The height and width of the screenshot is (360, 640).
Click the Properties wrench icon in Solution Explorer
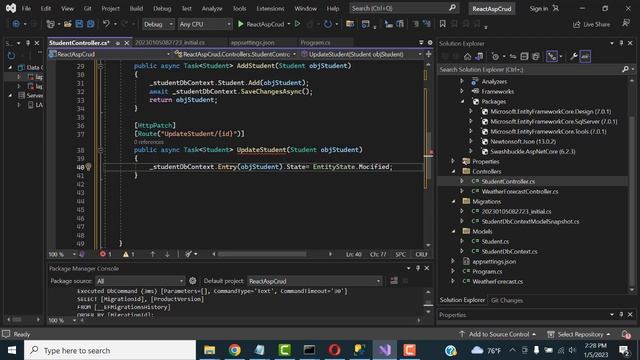(x=573, y=56)
